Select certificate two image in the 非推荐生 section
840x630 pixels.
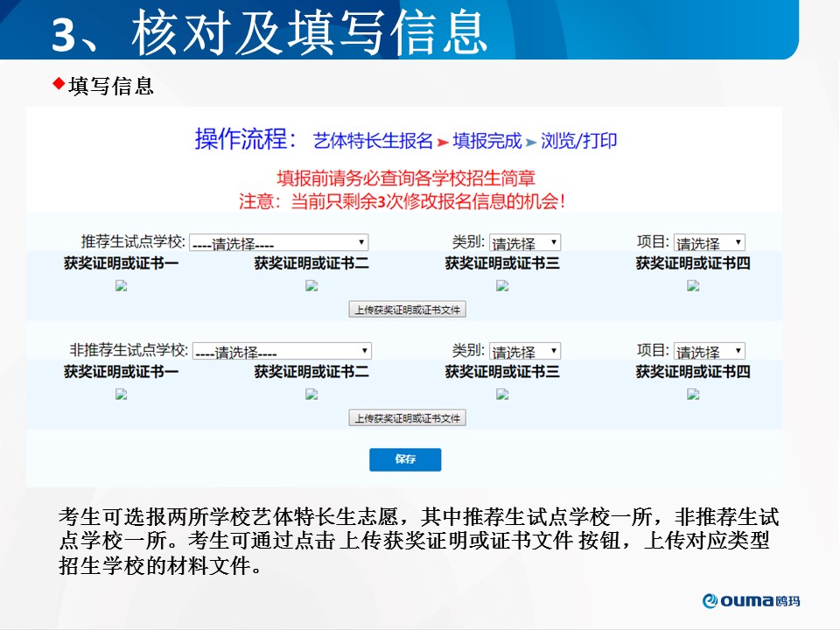311,394
